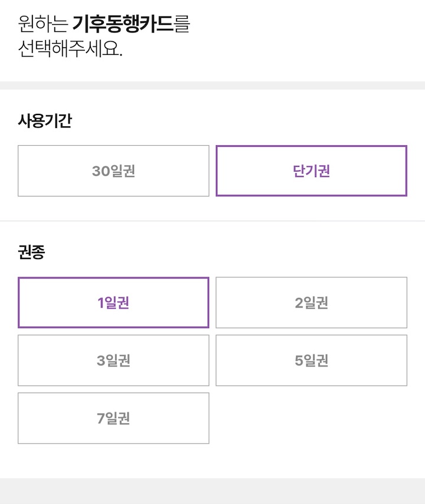
Task: Switch to the three-day pass option
Action: pyautogui.click(x=113, y=361)
